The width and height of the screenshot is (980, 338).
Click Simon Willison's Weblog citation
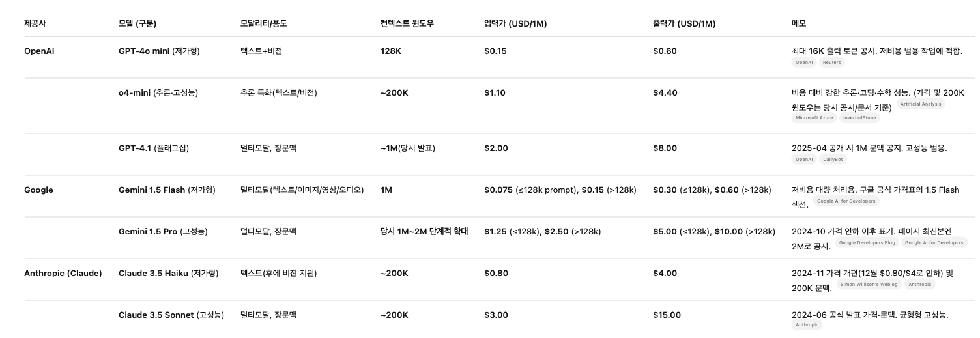pos(869,285)
